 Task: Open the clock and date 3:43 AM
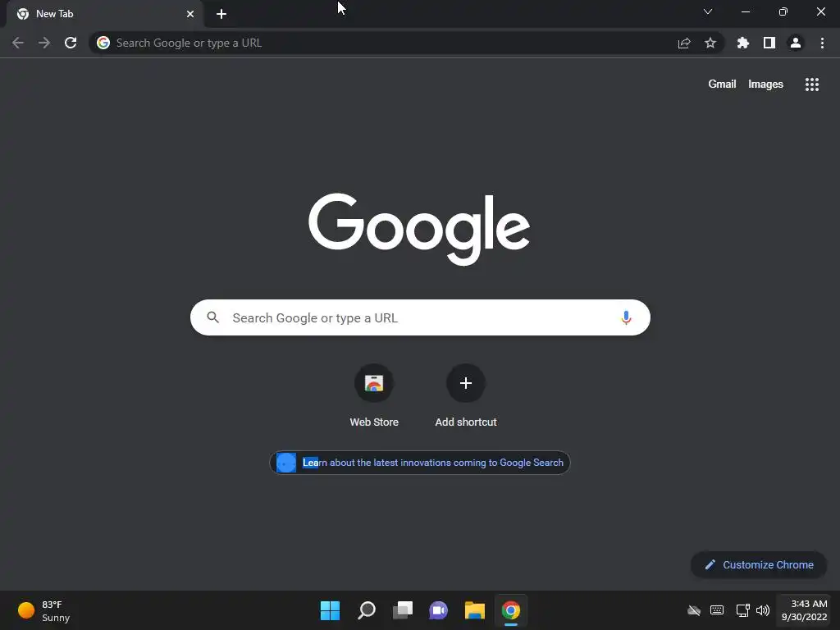(x=805, y=610)
